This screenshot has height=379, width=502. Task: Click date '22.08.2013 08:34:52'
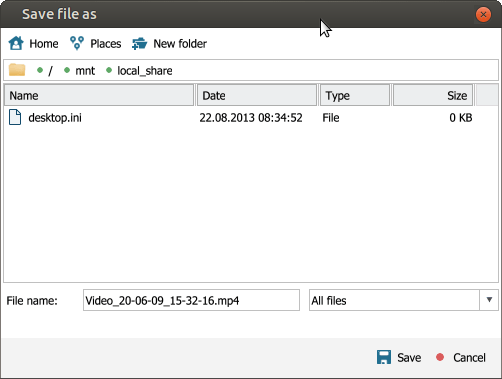tap(251, 117)
